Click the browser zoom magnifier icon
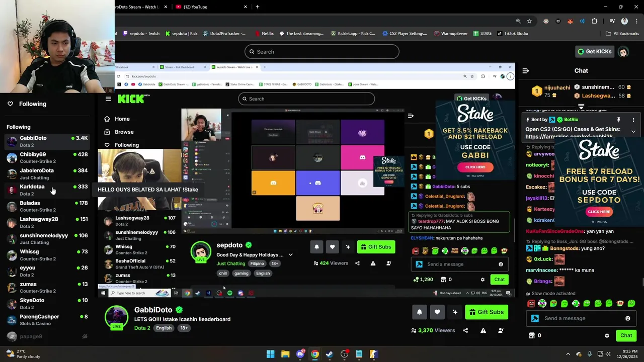The image size is (644, 362). [518, 21]
